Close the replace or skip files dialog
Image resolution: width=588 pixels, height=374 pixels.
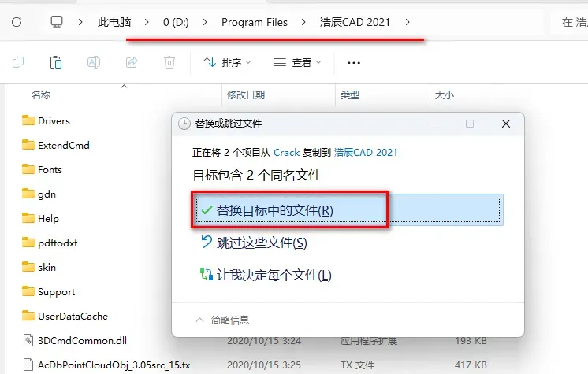(506, 124)
